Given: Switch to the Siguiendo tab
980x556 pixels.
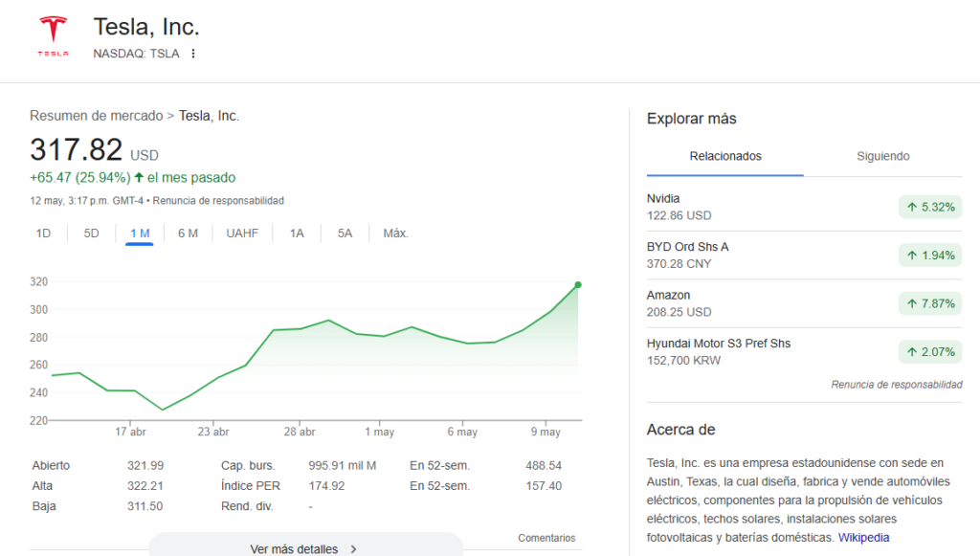Looking at the screenshot, I should click(882, 156).
